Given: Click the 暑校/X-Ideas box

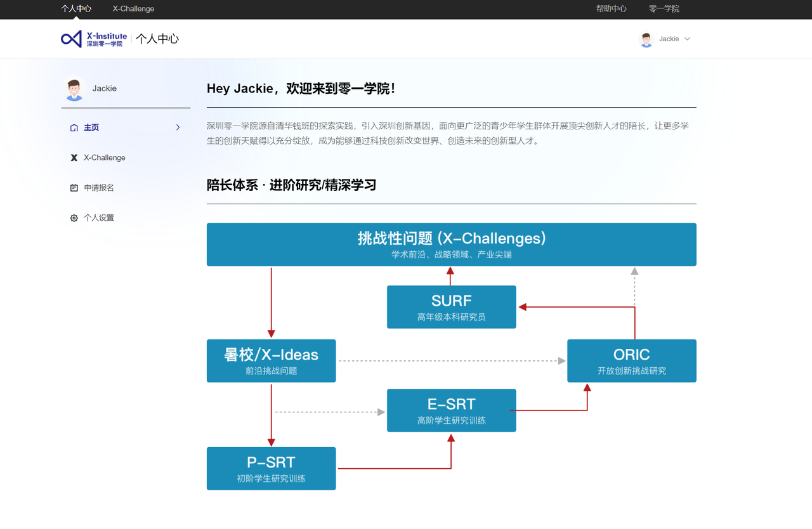Looking at the screenshot, I should click(x=272, y=361).
